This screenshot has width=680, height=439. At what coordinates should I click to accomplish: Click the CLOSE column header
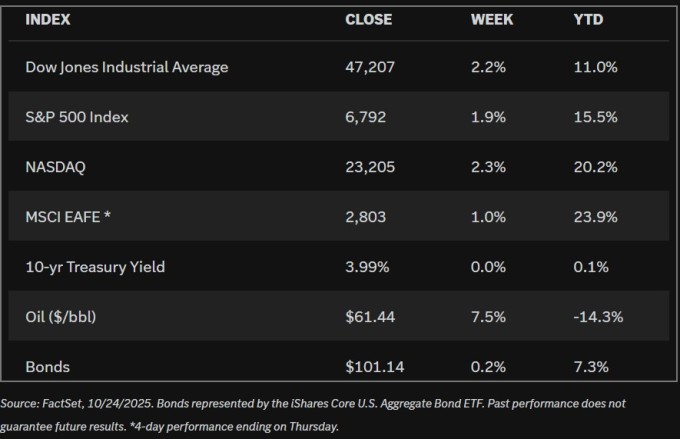coord(367,19)
